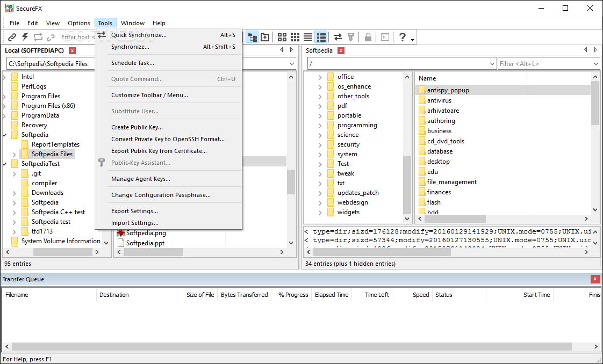
Task: Select Softpedia.png in local file list
Action: coord(146,233)
